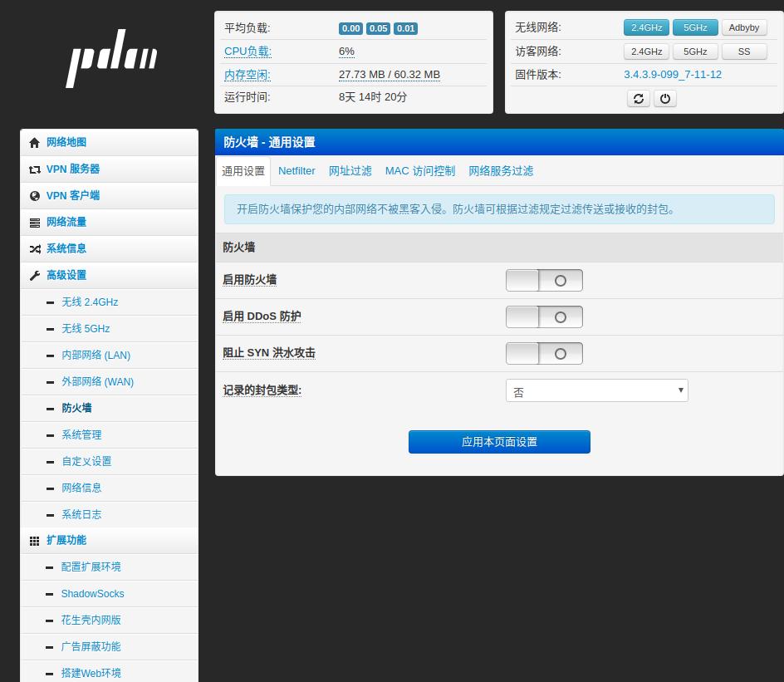Open the 内存空闲 link
The image size is (784, 682).
coord(247,75)
